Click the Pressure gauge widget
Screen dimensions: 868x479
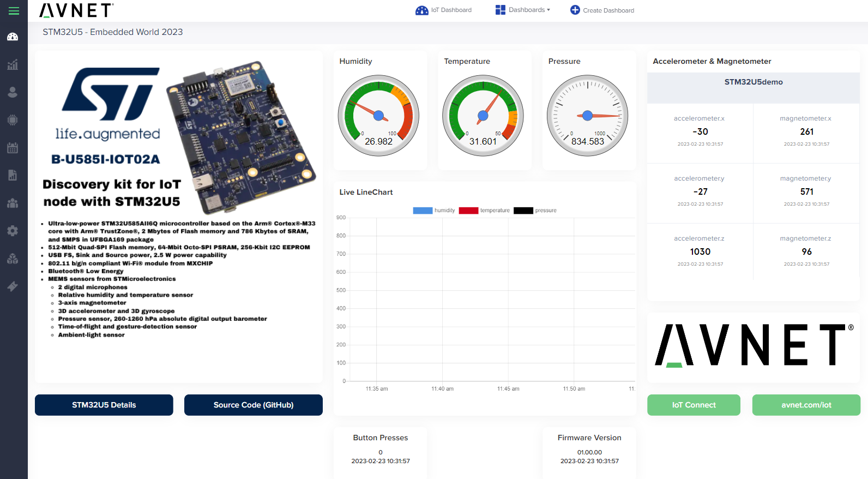click(x=588, y=115)
